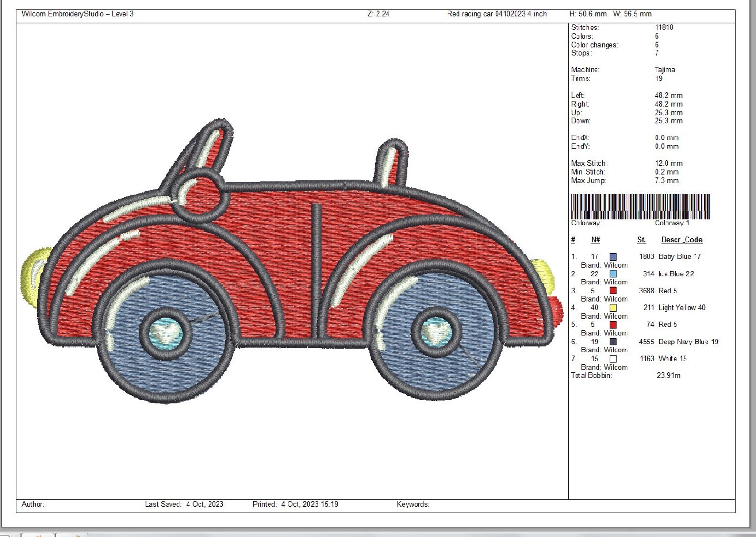Click the 'Keywords:' footer label
756x537 pixels.
(413, 504)
